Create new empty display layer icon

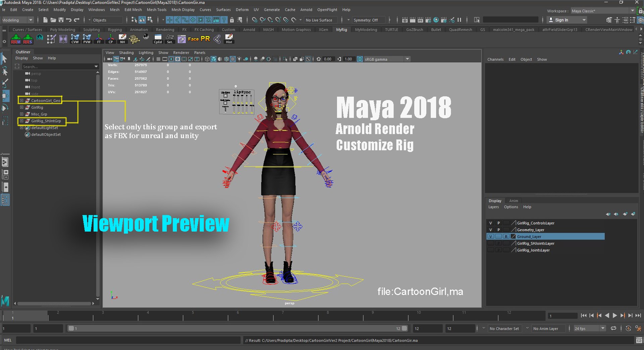coord(625,214)
